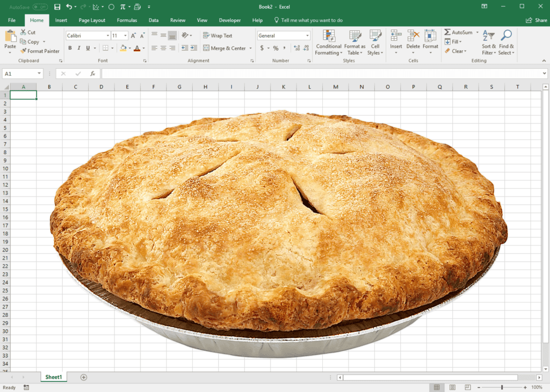Click the Merge & Center button
550x392 pixels.
pyautogui.click(x=225, y=48)
